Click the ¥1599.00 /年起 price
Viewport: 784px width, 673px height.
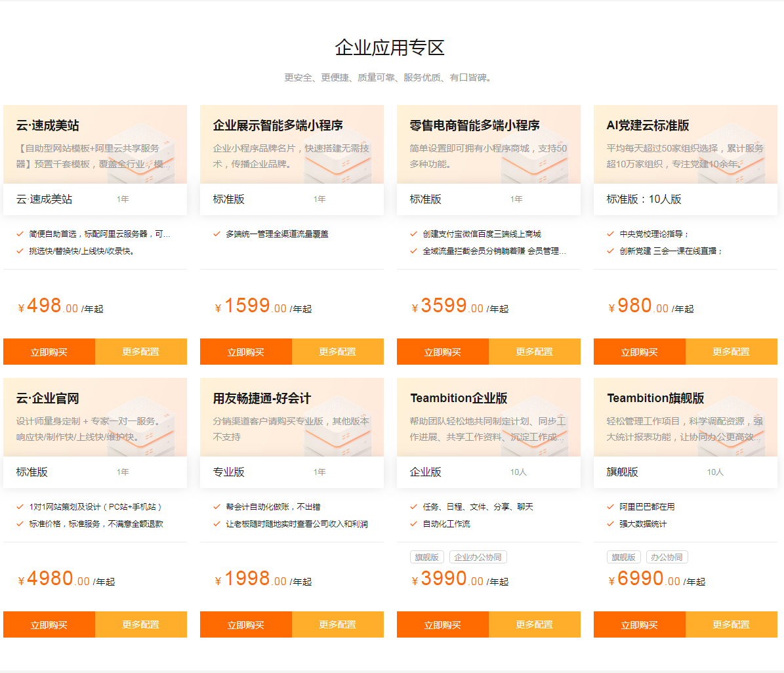pyautogui.click(x=263, y=306)
